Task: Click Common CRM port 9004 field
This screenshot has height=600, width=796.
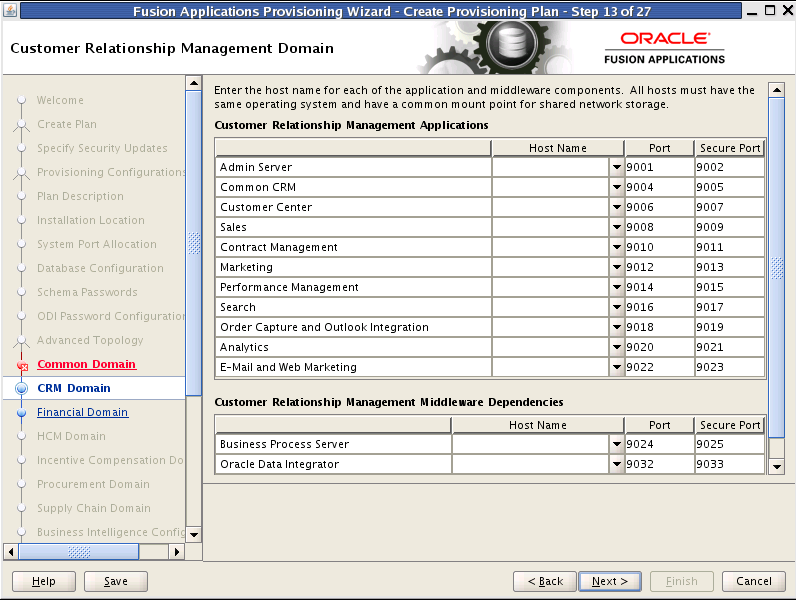Action: (659, 187)
